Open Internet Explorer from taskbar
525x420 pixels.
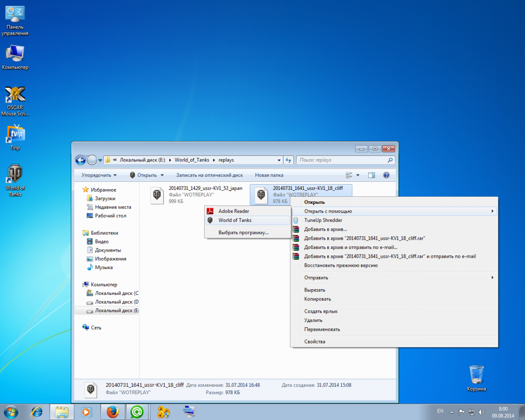click(37, 412)
